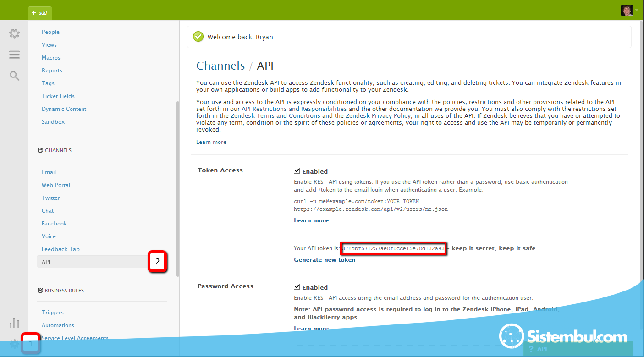Click the add new tab button
Image resolution: width=644 pixels, height=357 pixels.
pyautogui.click(x=40, y=13)
